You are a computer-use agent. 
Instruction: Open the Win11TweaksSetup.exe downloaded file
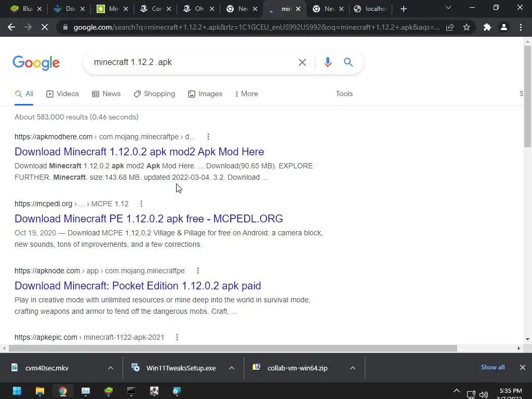[x=181, y=368]
